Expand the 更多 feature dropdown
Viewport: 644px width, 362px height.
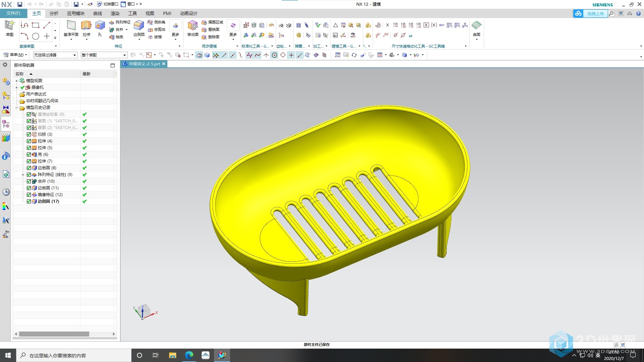click(175, 30)
